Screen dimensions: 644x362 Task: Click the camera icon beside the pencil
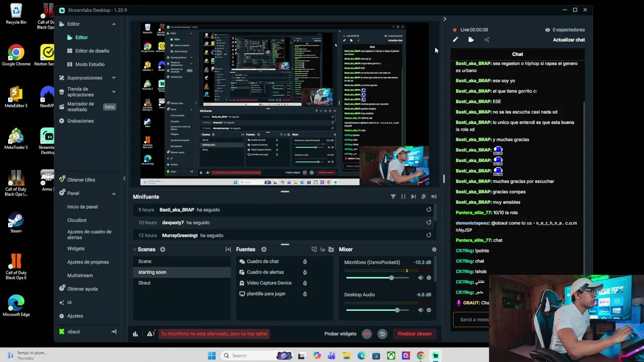click(x=471, y=40)
